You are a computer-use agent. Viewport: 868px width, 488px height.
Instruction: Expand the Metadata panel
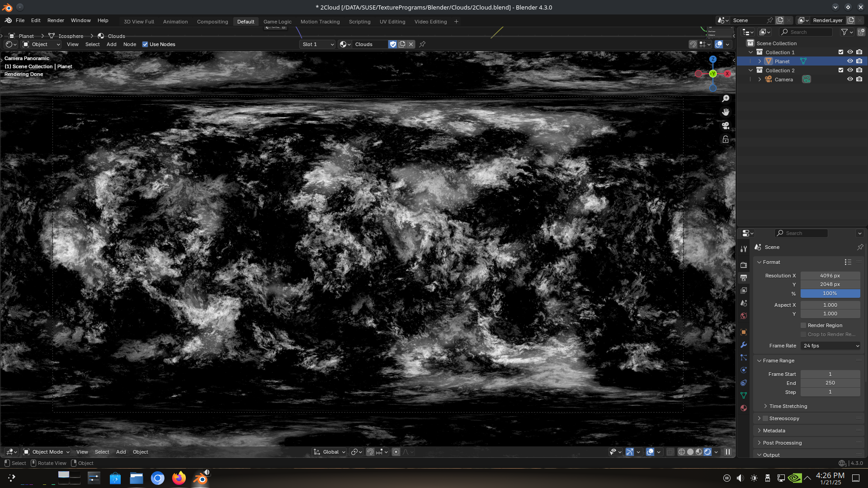(x=774, y=431)
